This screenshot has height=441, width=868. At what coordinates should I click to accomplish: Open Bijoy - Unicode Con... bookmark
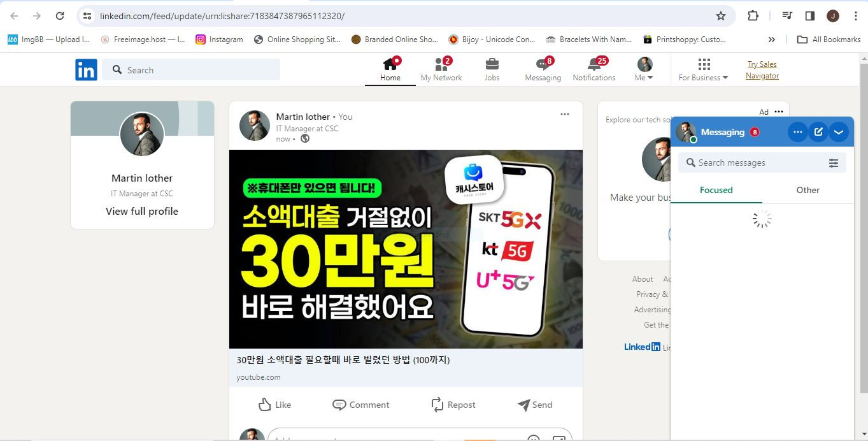492,40
